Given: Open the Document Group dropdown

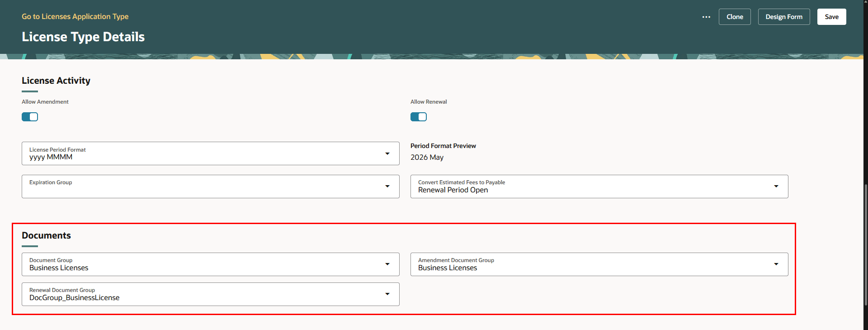Looking at the screenshot, I should pos(211,264).
